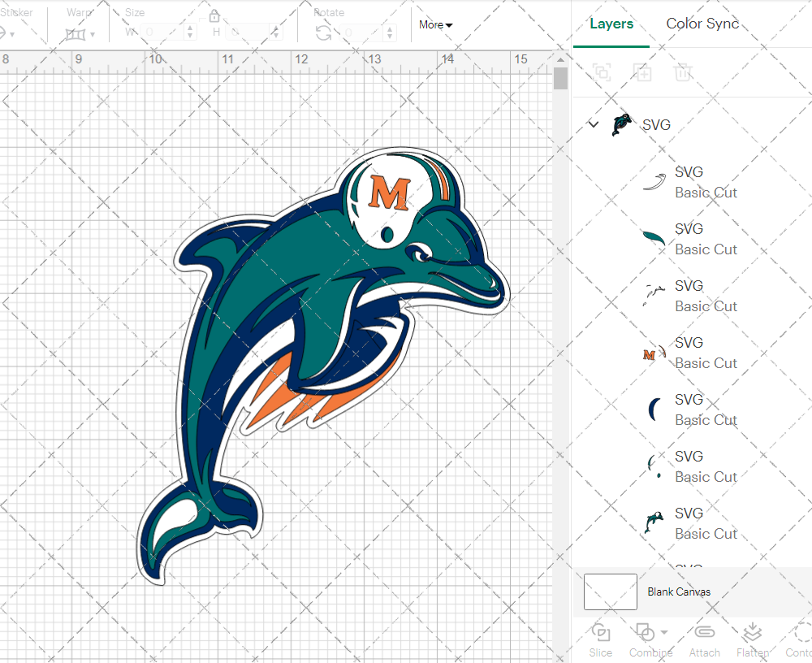The image size is (812, 663).
Task: Open the Combine dropdown arrow
Action: tap(664, 632)
